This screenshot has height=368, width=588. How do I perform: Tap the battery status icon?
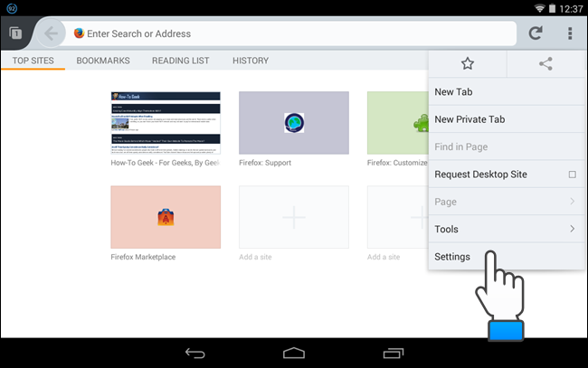[552, 8]
